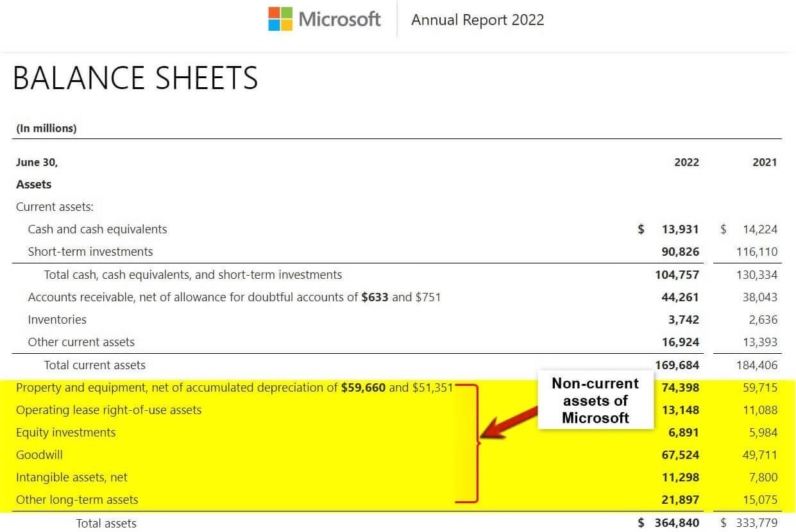
Task: Select the Goodwill row label
Action: 39,454
